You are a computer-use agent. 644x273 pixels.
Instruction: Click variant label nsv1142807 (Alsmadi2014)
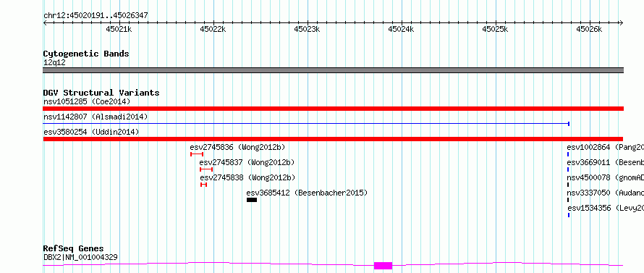(96, 117)
